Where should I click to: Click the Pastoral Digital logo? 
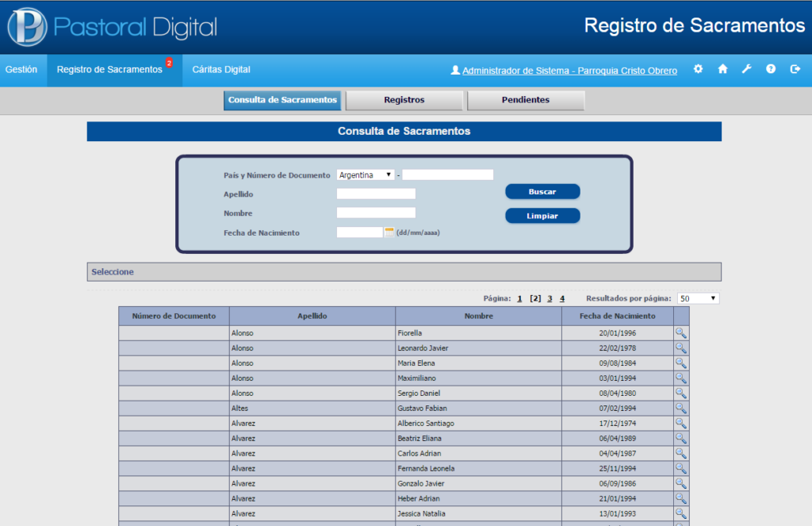tap(113, 27)
